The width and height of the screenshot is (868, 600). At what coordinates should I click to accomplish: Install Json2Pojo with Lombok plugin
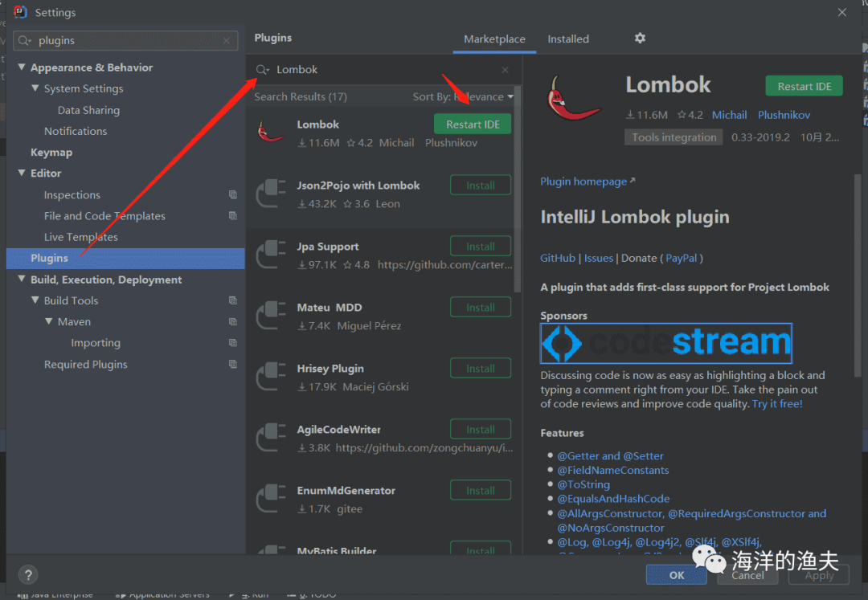click(481, 186)
